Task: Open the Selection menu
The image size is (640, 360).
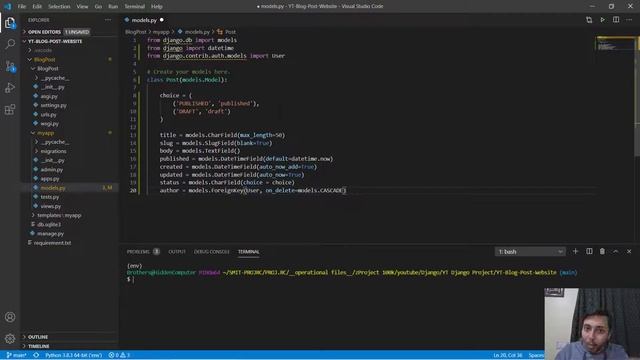Action: pyautogui.click(x=59, y=6)
